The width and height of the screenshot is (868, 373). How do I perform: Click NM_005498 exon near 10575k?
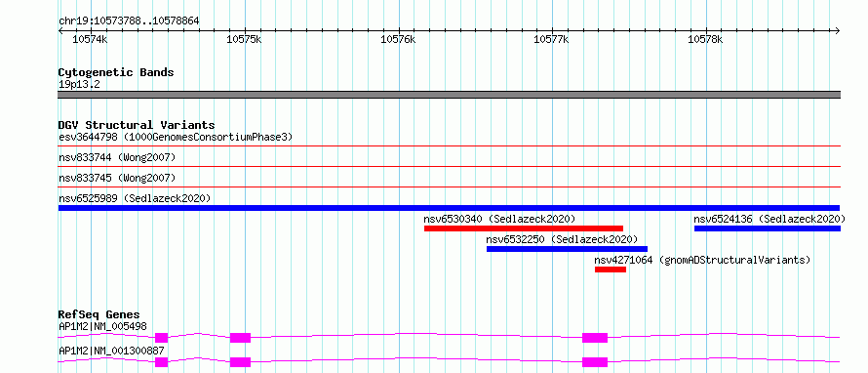[x=240, y=338]
